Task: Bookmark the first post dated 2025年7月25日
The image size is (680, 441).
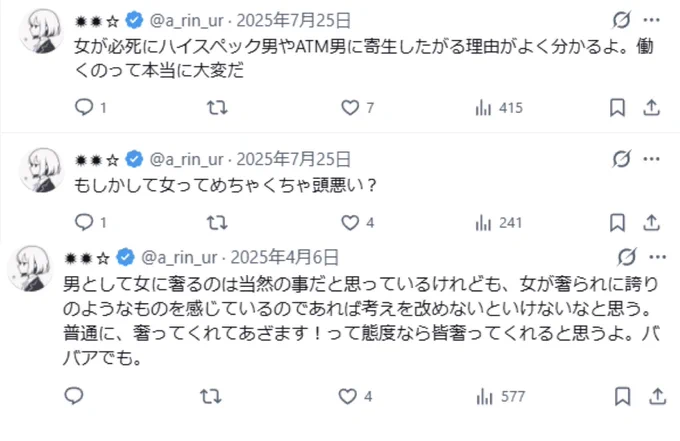Action: click(x=617, y=108)
